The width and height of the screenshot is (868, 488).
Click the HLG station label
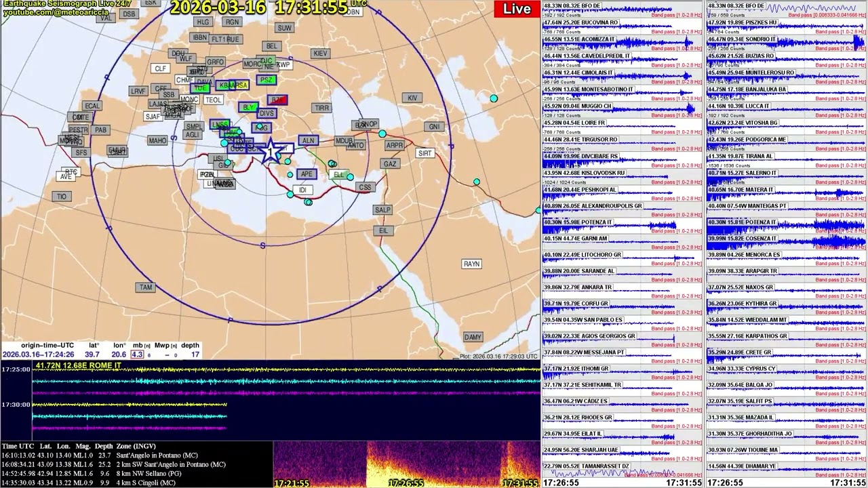click(203, 22)
